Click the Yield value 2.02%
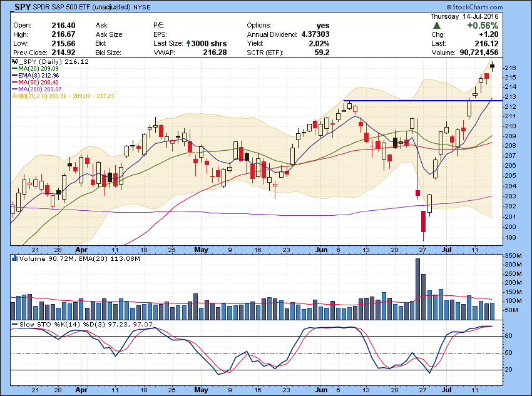532x396 pixels. [319, 43]
